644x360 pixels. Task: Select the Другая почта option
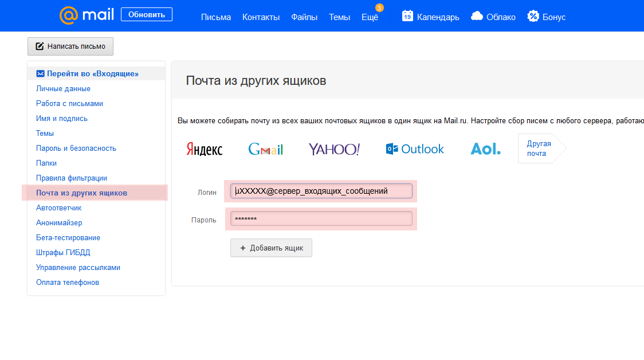point(539,148)
